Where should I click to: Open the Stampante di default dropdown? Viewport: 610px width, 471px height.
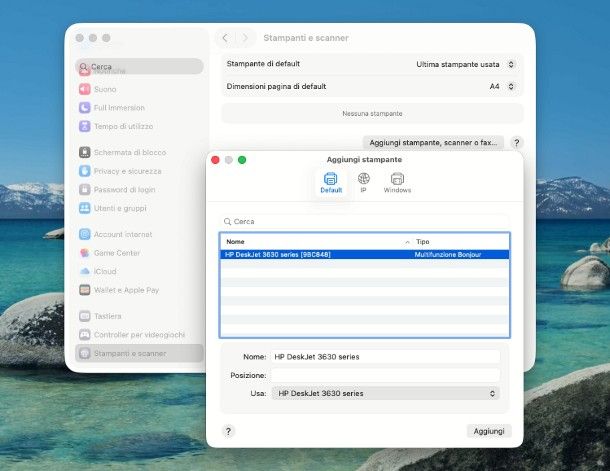(465, 64)
